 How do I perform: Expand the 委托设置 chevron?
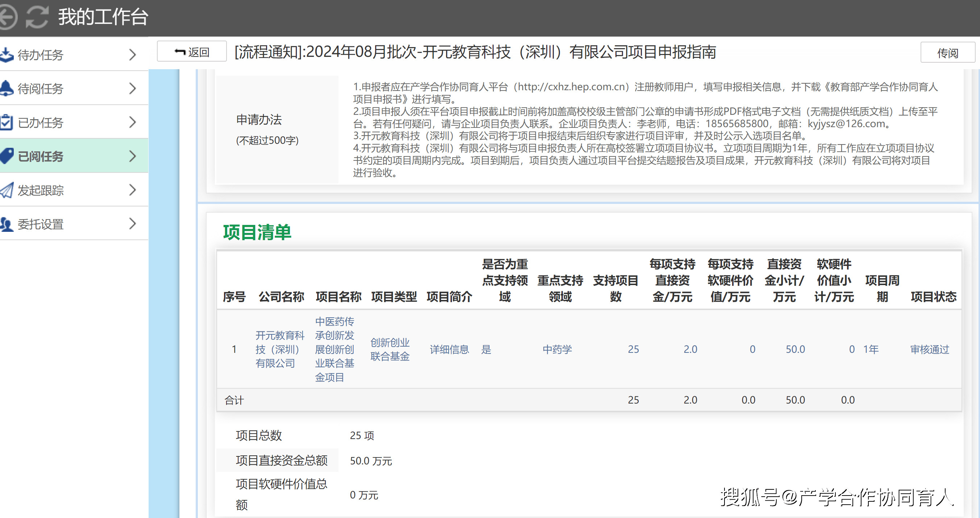click(x=132, y=224)
